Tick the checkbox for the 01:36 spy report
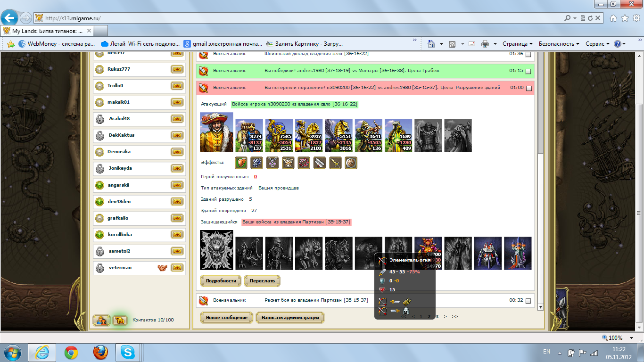644x362 pixels. (x=528, y=55)
